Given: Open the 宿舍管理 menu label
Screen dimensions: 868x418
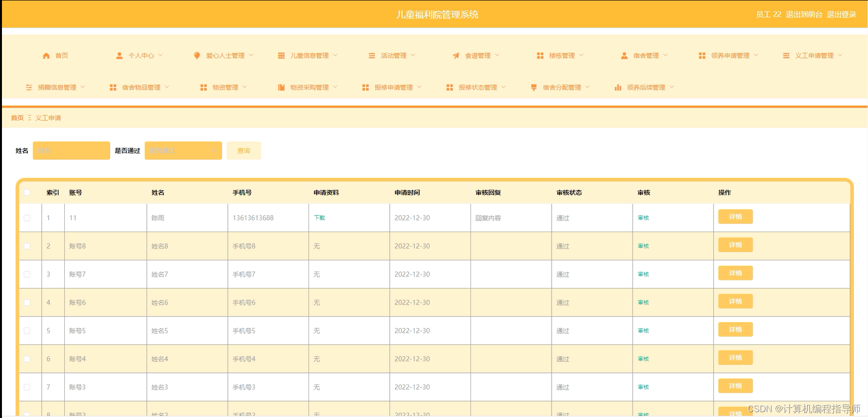Looking at the screenshot, I should tap(646, 56).
